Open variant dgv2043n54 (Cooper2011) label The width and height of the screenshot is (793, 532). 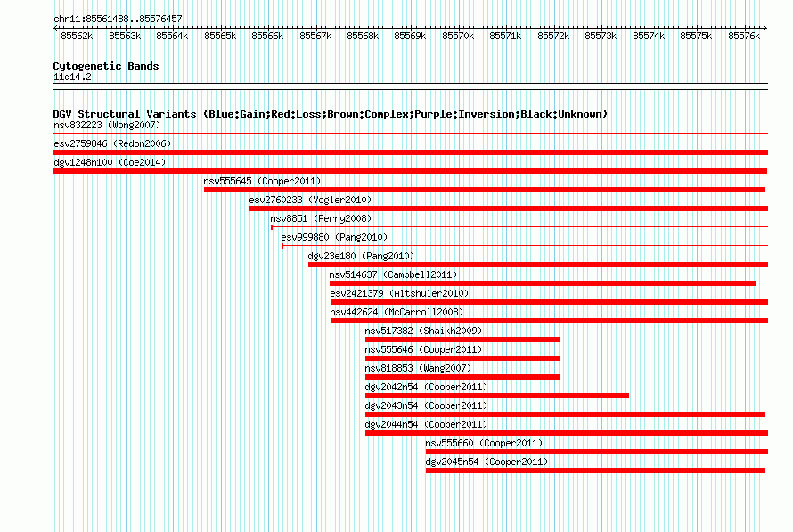click(426, 405)
